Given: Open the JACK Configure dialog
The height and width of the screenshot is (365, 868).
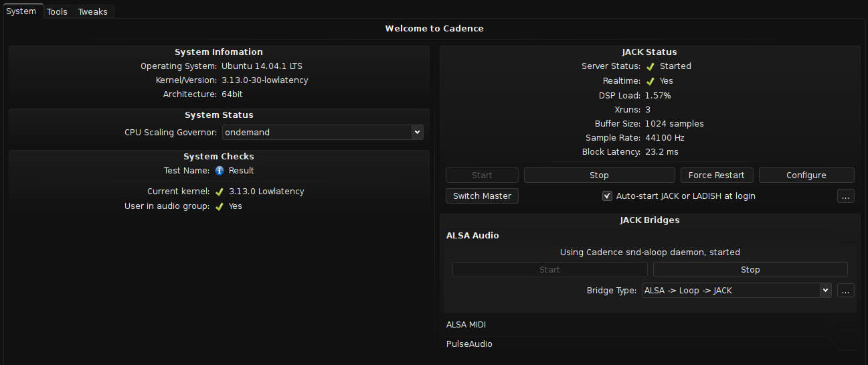Looking at the screenshot, I should [x=806, y=175].
